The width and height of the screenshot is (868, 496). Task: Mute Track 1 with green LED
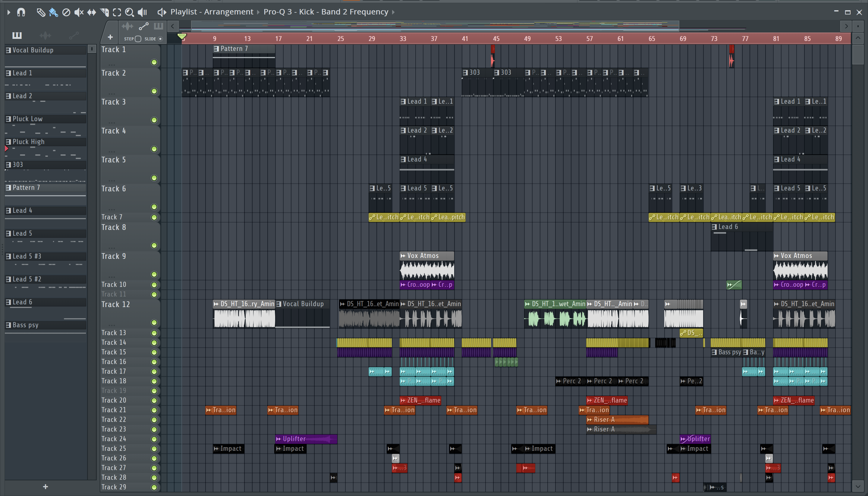(154, 62)
